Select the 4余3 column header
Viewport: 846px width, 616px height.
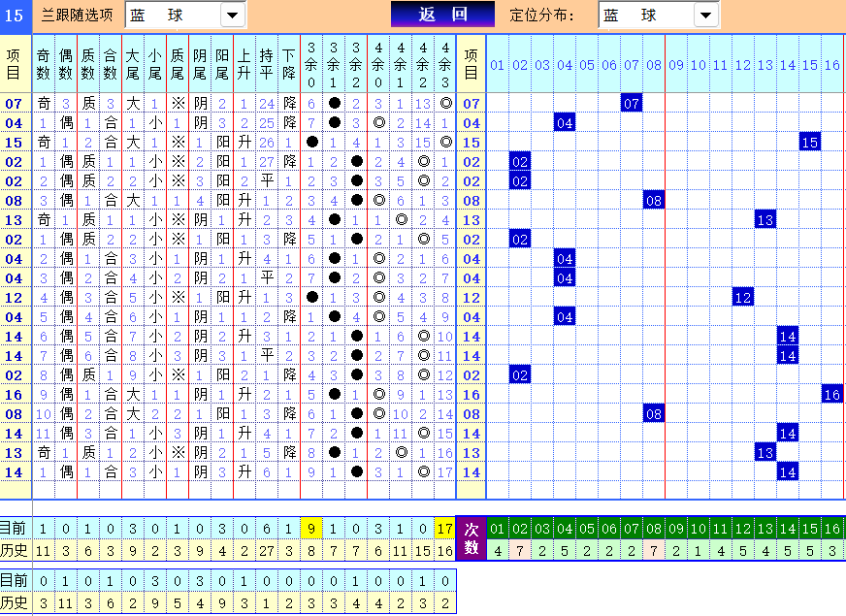click(444, 64)
